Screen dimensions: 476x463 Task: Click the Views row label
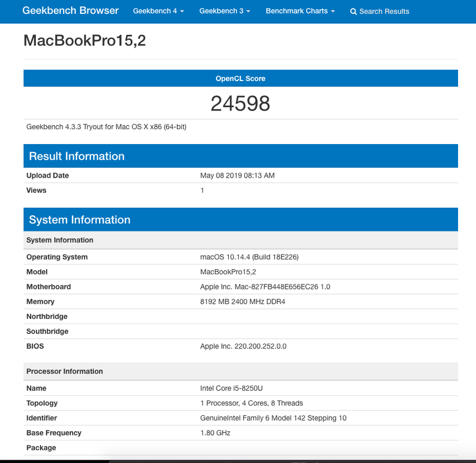(x=36, y=190)
